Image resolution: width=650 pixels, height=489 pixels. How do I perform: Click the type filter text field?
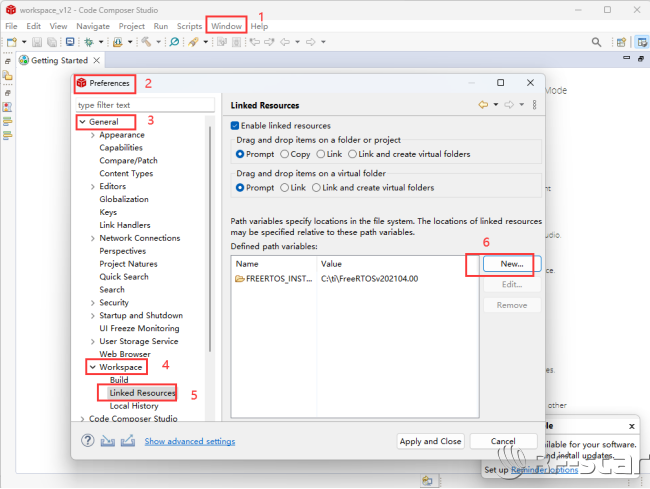pos(145,105)
